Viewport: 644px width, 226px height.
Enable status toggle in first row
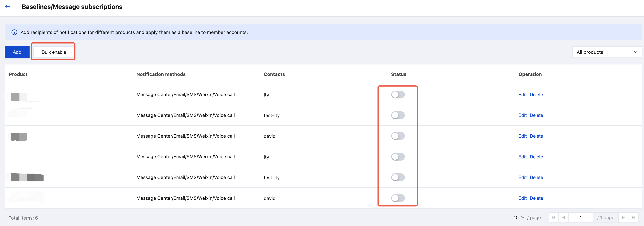(397, 95)
